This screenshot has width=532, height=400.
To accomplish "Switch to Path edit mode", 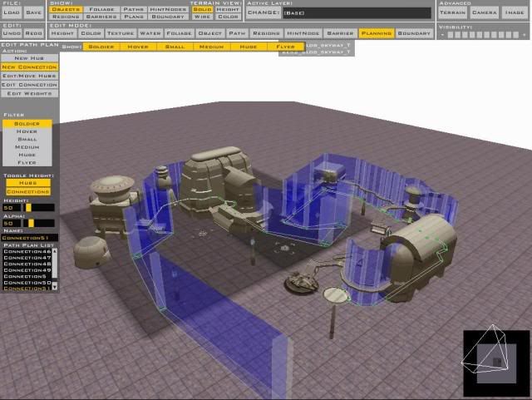I will pyautogui.click(x=237, y=33).
